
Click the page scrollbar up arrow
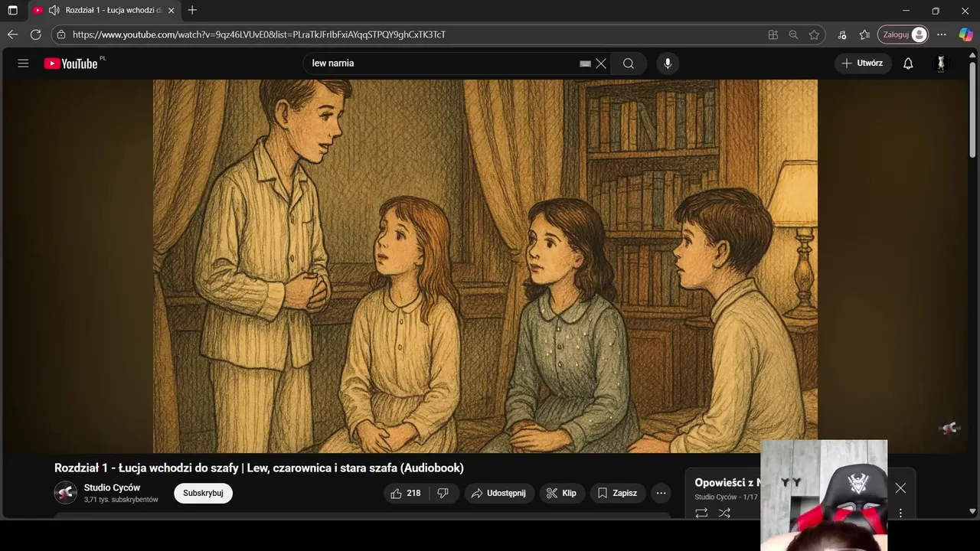click(973, 54)
